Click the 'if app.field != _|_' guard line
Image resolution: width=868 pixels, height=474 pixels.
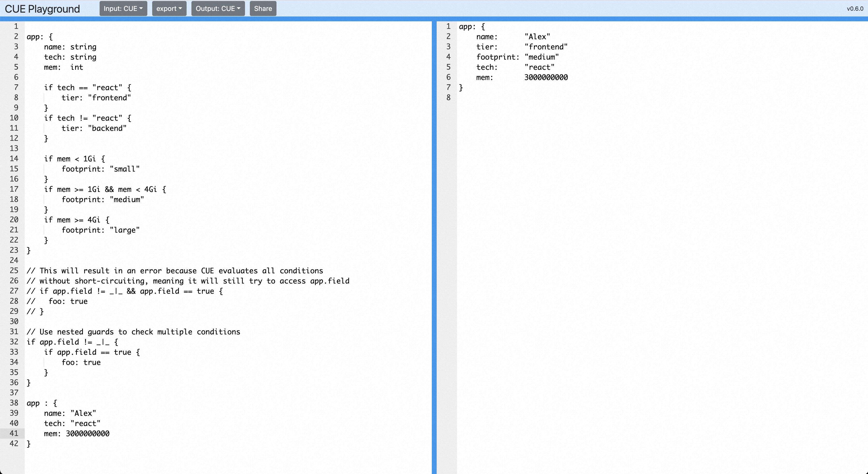72,342
